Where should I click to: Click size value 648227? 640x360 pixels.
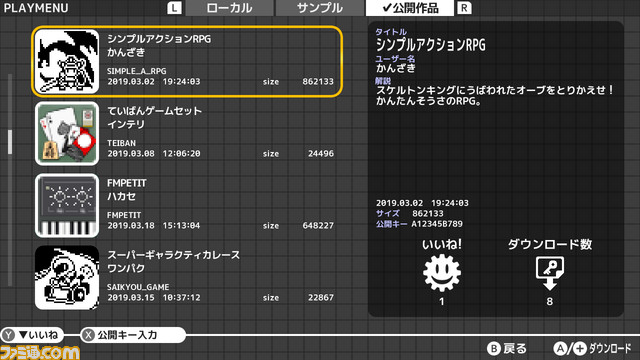(x=318, y=226)
